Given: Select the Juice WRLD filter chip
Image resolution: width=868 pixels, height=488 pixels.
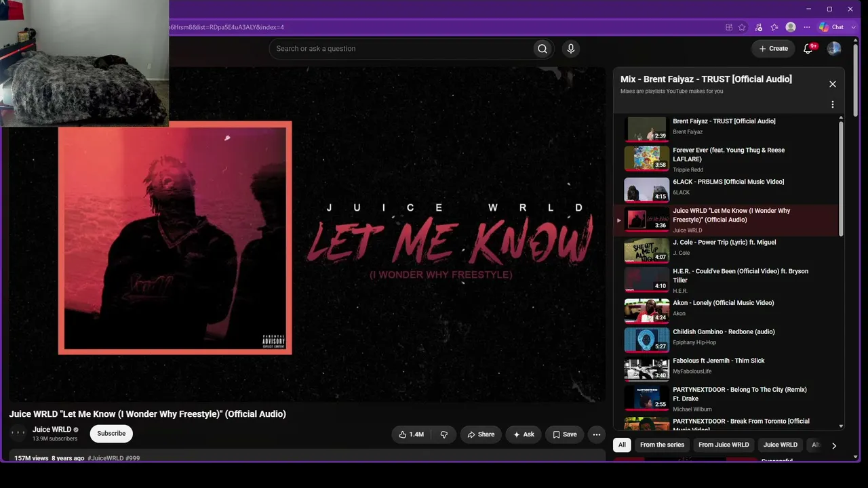Looking at the screenshot, I should (781, 445).
